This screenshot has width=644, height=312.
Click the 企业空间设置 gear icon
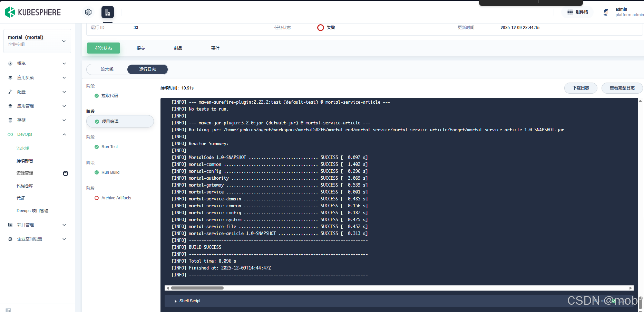(10, 239)
